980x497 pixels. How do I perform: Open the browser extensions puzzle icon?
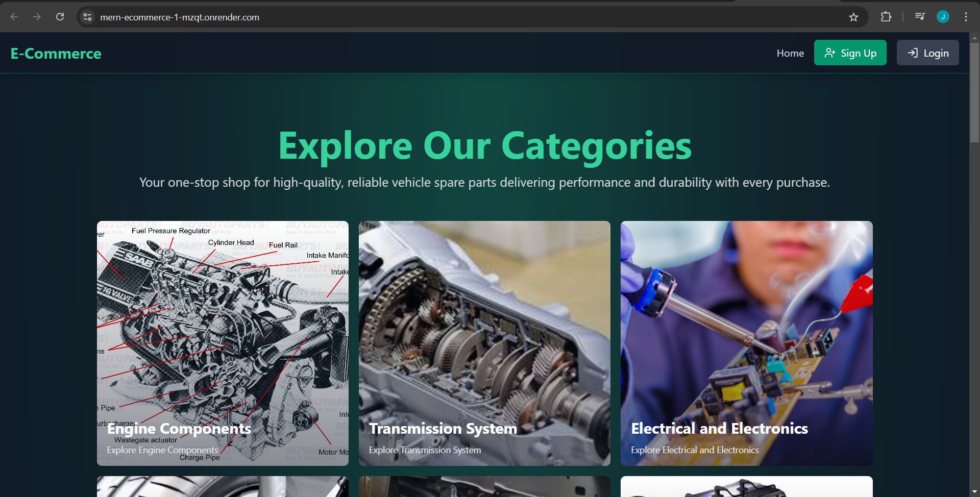886,17
